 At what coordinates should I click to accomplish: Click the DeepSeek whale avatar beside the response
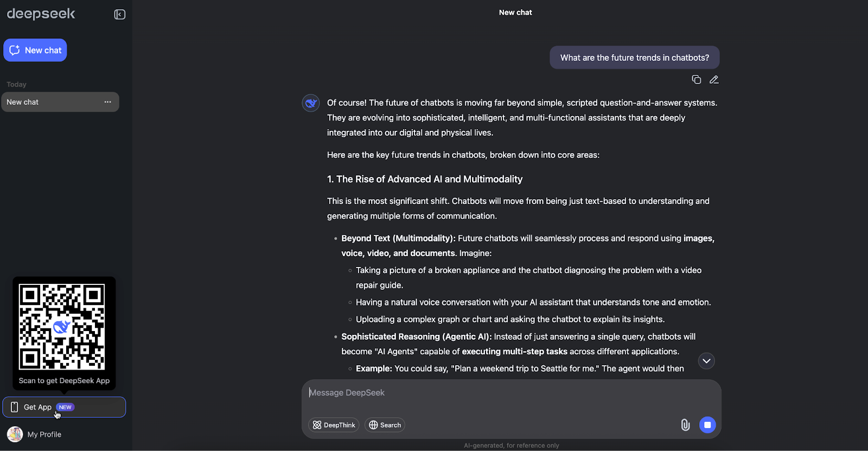(310, 103)
